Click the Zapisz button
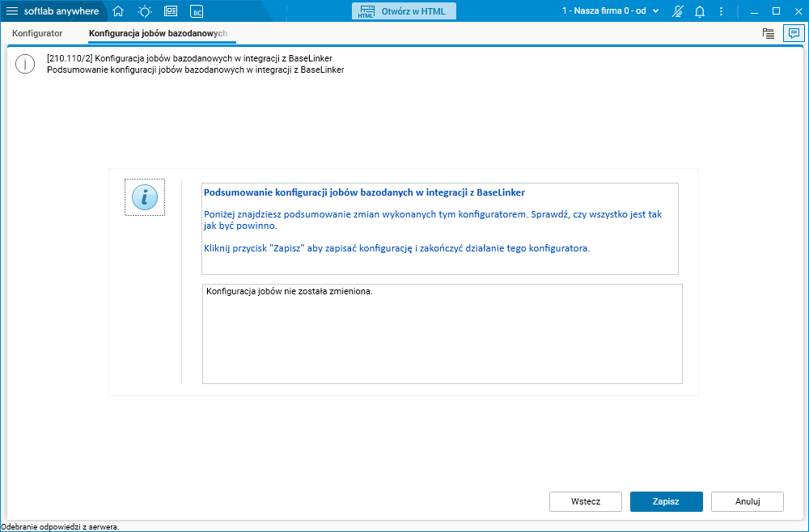The image size is (809, 532). [666, 501]
